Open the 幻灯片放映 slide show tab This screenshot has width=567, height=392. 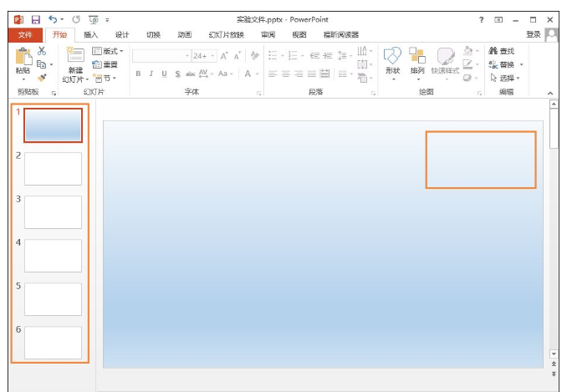226,34
